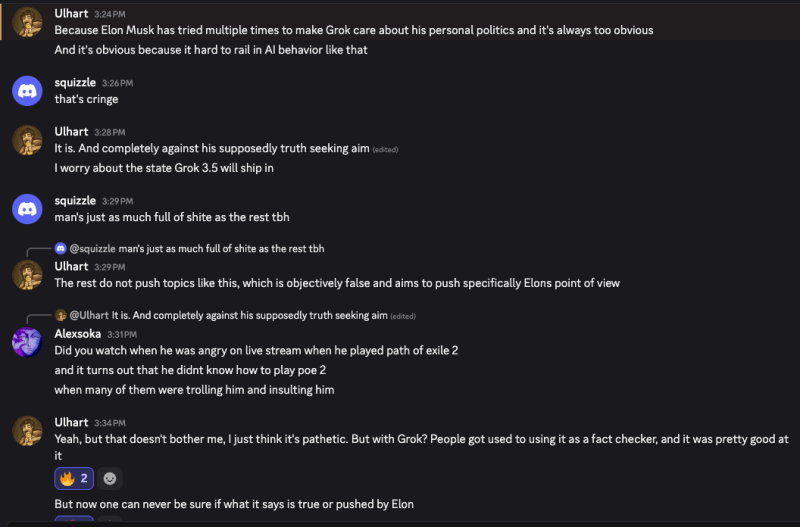Toggle the fire reaction with count 2

point(74,479)
